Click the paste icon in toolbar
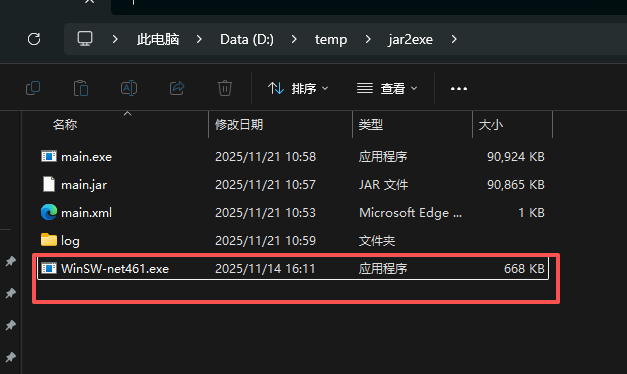Screen dimensions: 627x374 (81, 88)
